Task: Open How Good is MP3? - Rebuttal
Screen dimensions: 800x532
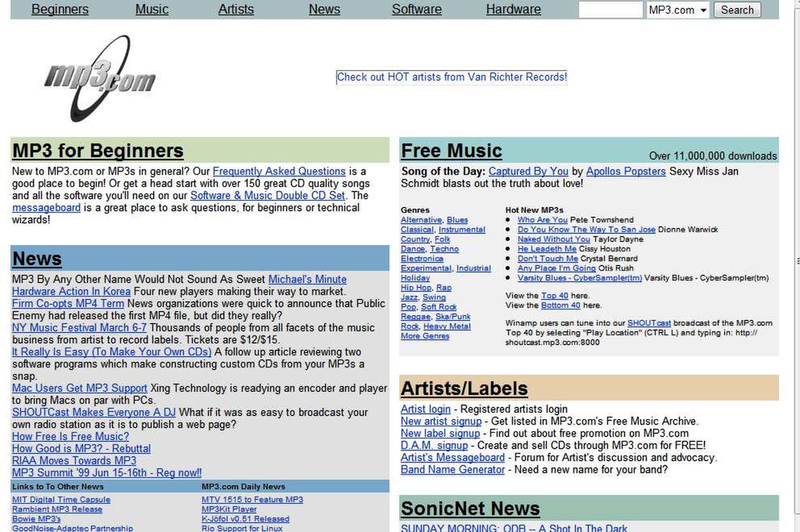Action: pyautogui.click(x=81, y=449)
